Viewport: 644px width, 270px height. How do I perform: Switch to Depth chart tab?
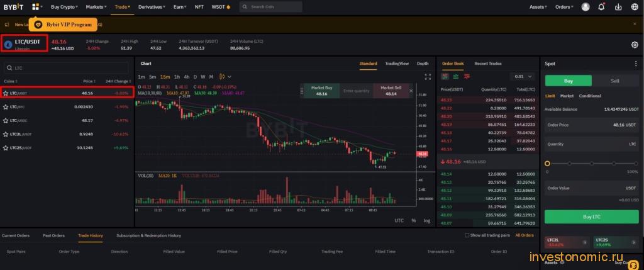tap(423, 64)
